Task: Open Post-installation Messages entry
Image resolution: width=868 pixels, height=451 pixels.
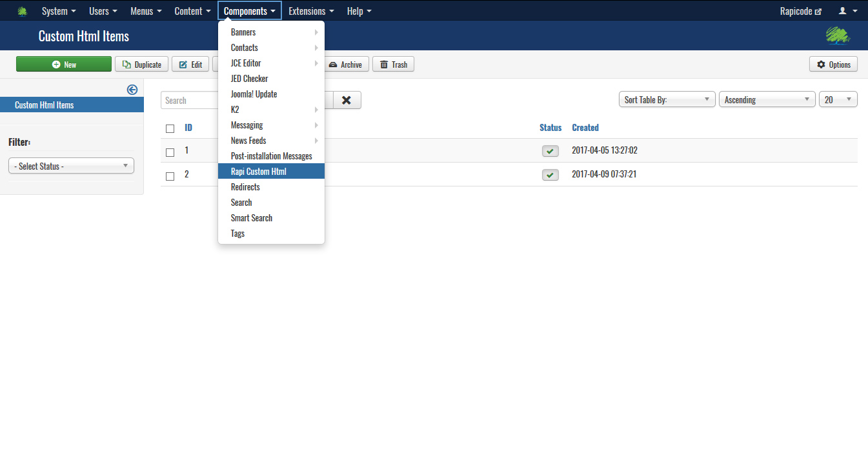Action: (271, 156)
